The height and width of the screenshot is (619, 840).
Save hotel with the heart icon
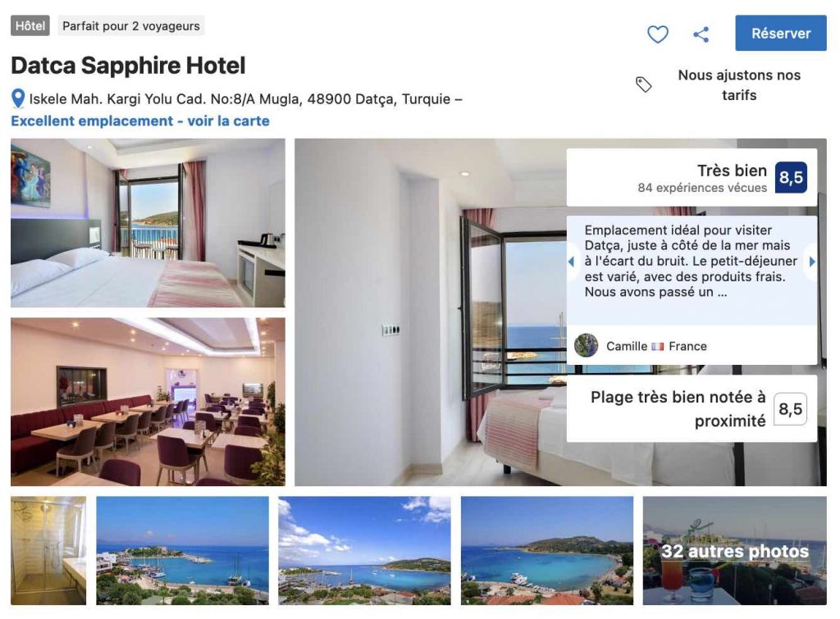(657, 34)
